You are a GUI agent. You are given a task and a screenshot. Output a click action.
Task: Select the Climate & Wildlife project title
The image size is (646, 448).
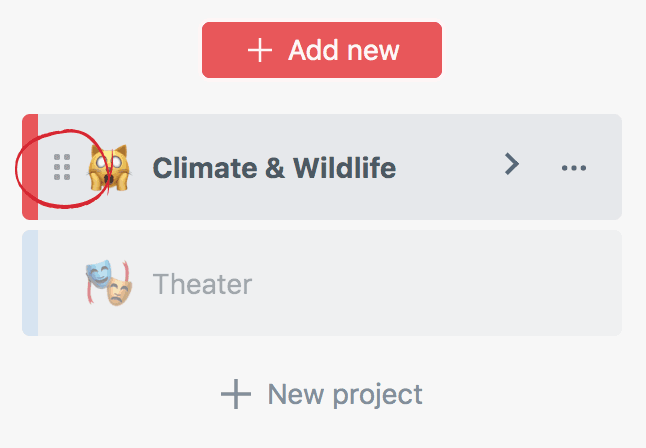click(x=274, y=168)
